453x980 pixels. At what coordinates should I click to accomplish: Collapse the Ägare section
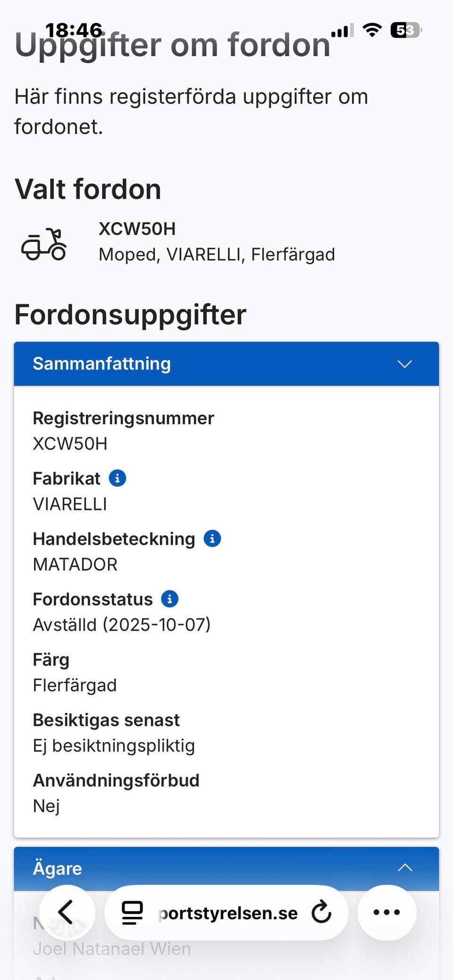405,867
